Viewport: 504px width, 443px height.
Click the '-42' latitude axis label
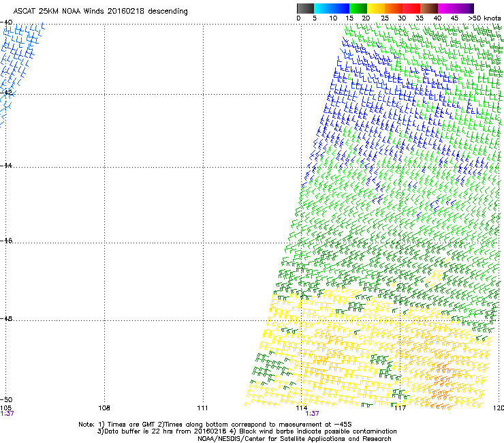pos(6,92)
